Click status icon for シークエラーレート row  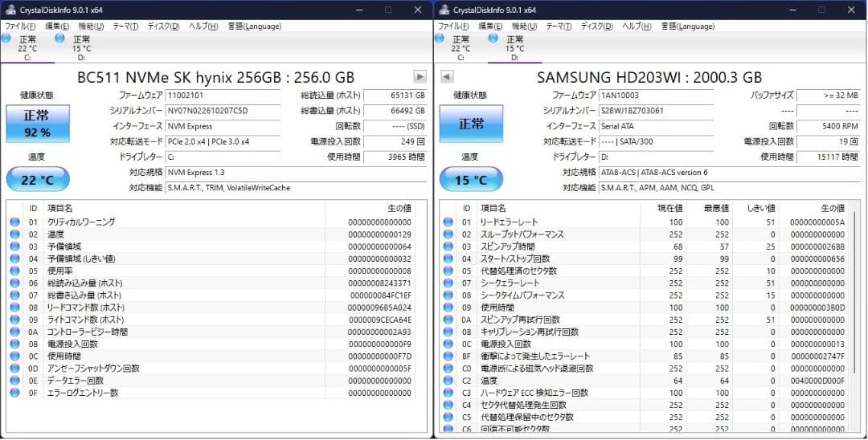(448, 283)
